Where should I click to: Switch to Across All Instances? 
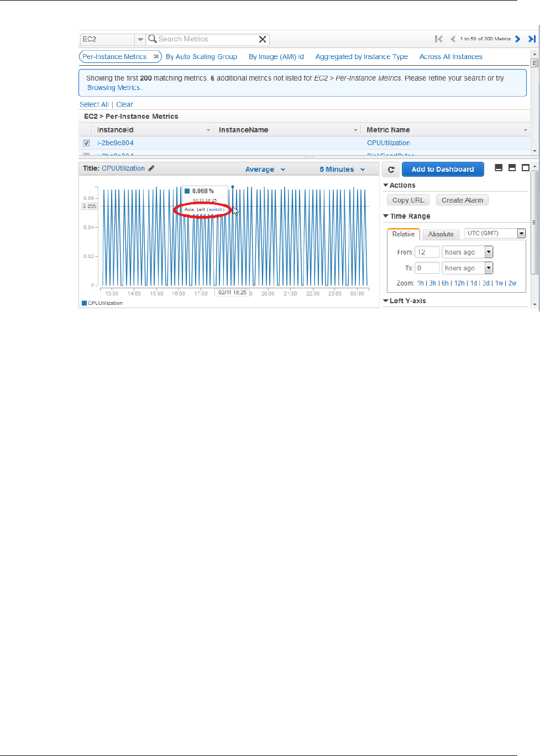tap(450, 56)
